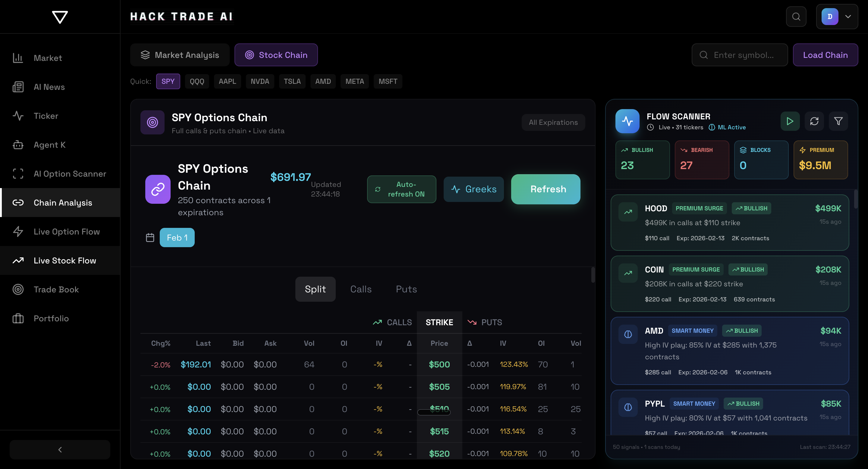Expand the user account menu chevron

click(x=849, y=17)
